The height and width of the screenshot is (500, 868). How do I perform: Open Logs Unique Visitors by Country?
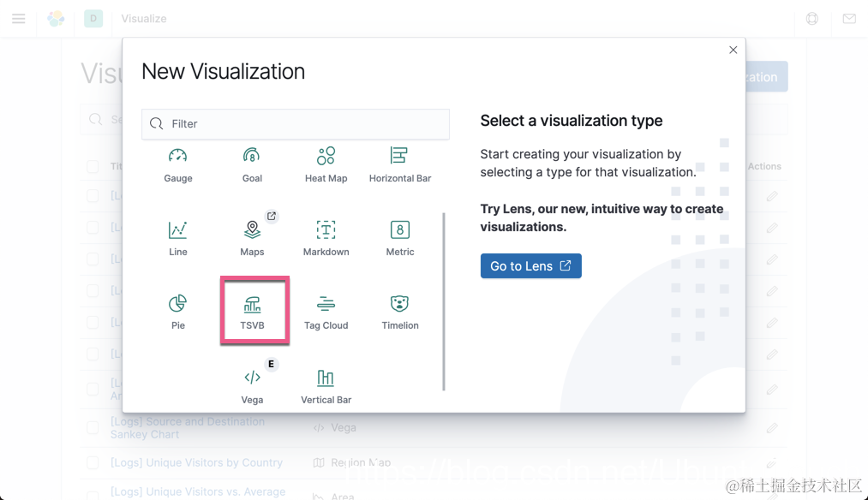coord(196,462)
